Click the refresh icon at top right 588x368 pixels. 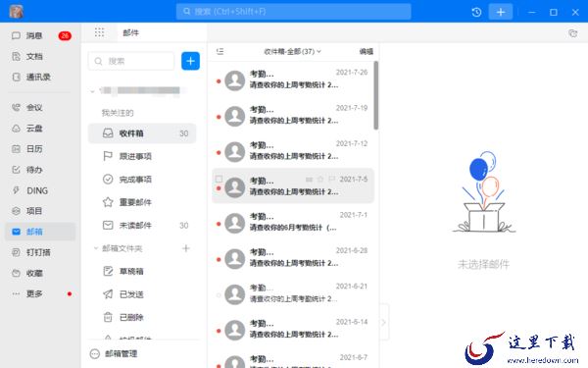[x=572, y=33]
